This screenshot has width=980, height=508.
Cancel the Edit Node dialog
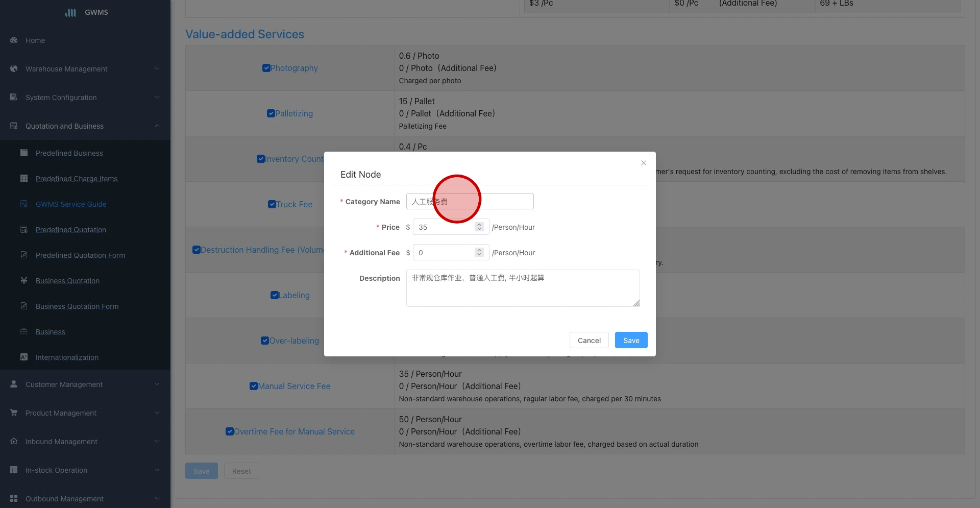589,340
